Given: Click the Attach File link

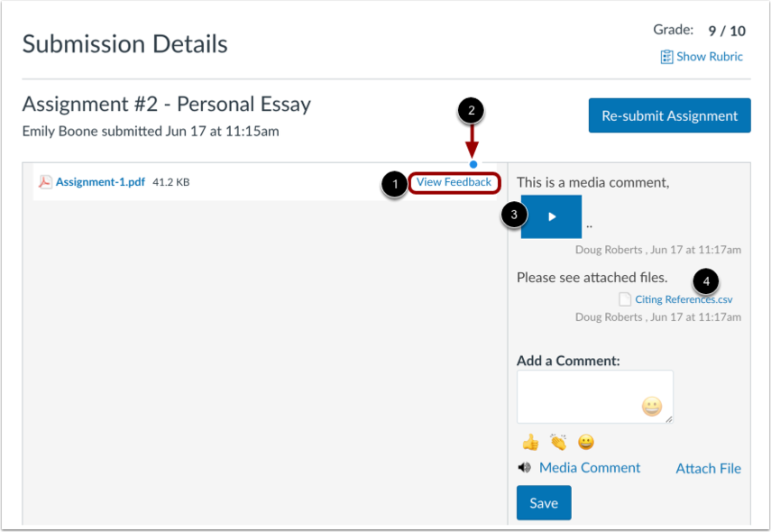Looking at the screenshot, I should (x=708, y=469).
